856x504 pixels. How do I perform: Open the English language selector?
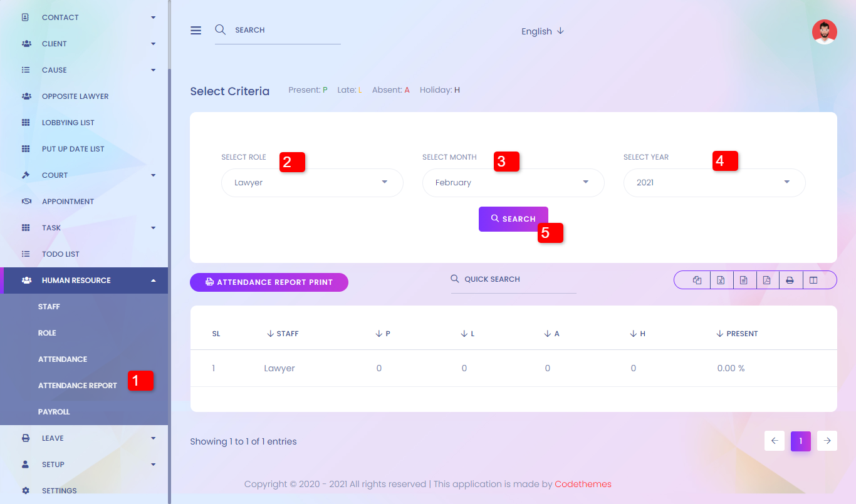pyautogui.click(x=543, y=31)
